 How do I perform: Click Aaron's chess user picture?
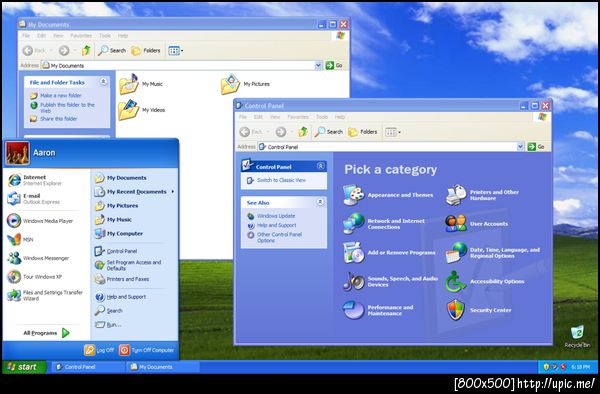pos(17,153)
